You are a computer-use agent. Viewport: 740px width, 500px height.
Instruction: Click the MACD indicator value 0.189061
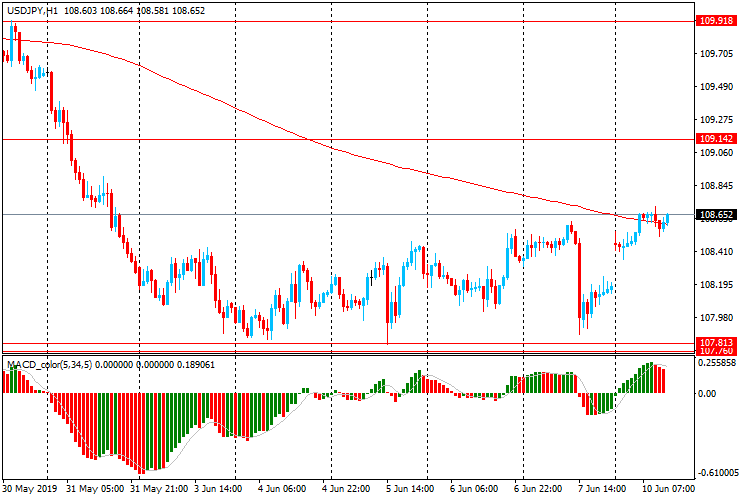point(195,364)
